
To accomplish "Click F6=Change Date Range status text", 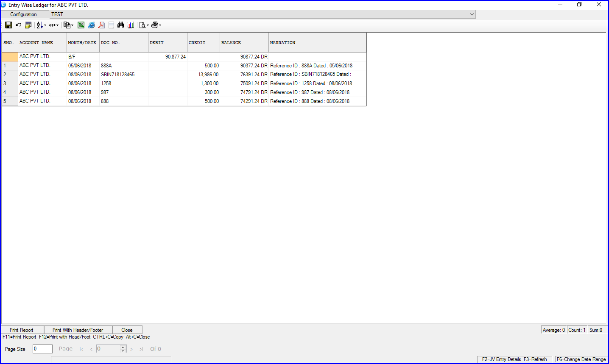I will tap(581, 359).
